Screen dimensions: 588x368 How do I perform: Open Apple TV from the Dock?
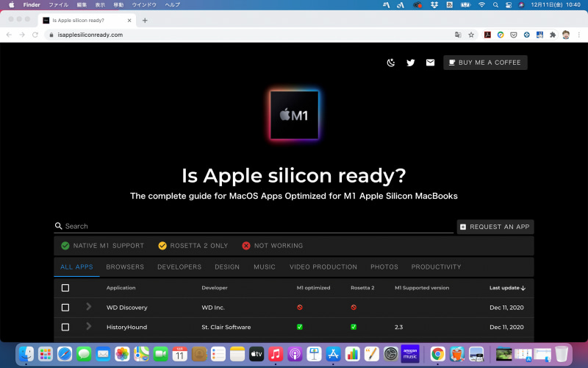[256, 354]
